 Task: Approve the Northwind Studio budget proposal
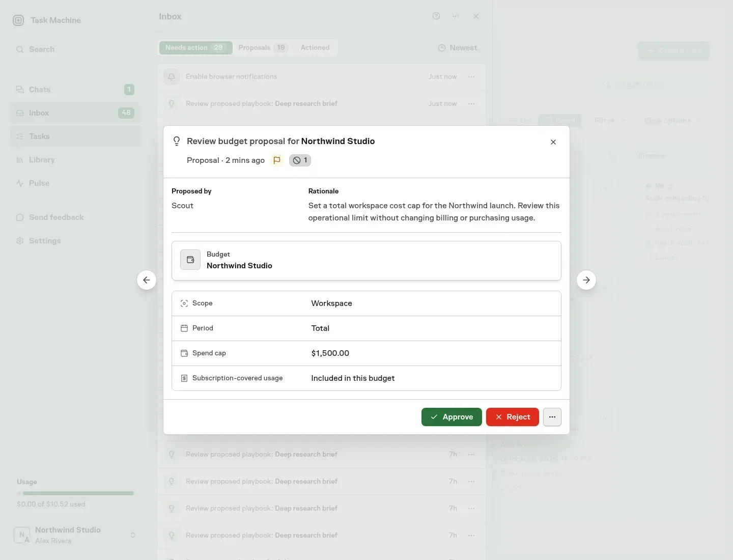click(452, 417)
